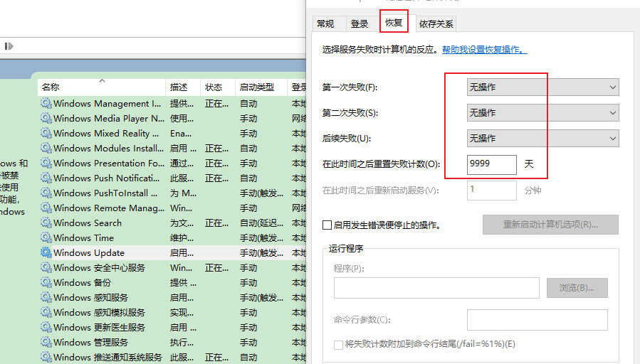Click the 自动(延迟... cell for Windows Search
Viewport: 640px width, 364px height.
pyautogui.click(x=261, y=223)
